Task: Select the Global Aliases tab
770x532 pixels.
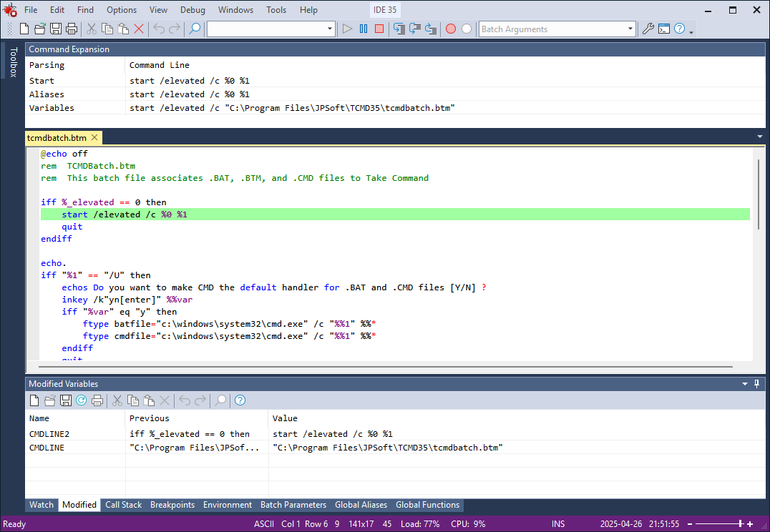Action: pos(361,505)
